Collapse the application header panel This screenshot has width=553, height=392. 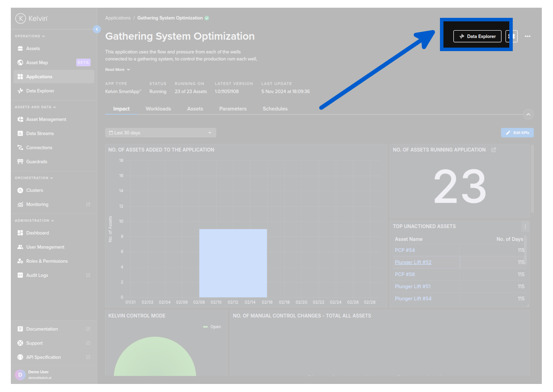528,114
